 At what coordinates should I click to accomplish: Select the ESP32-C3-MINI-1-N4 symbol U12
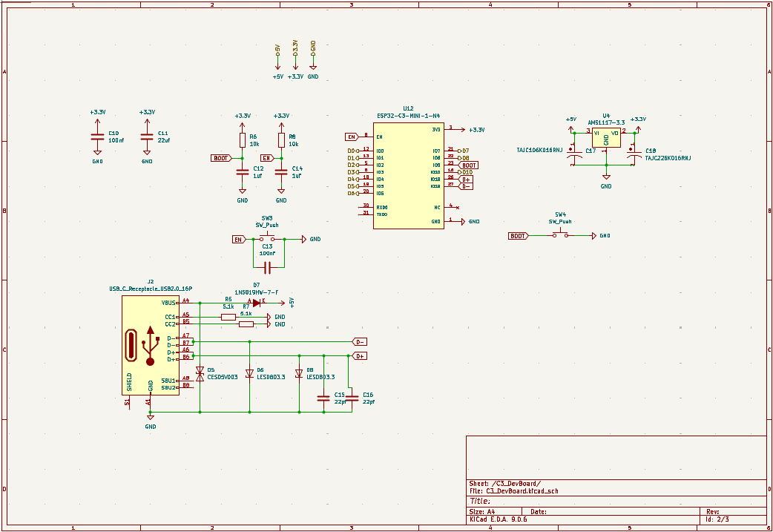click(x=408, y=174)
